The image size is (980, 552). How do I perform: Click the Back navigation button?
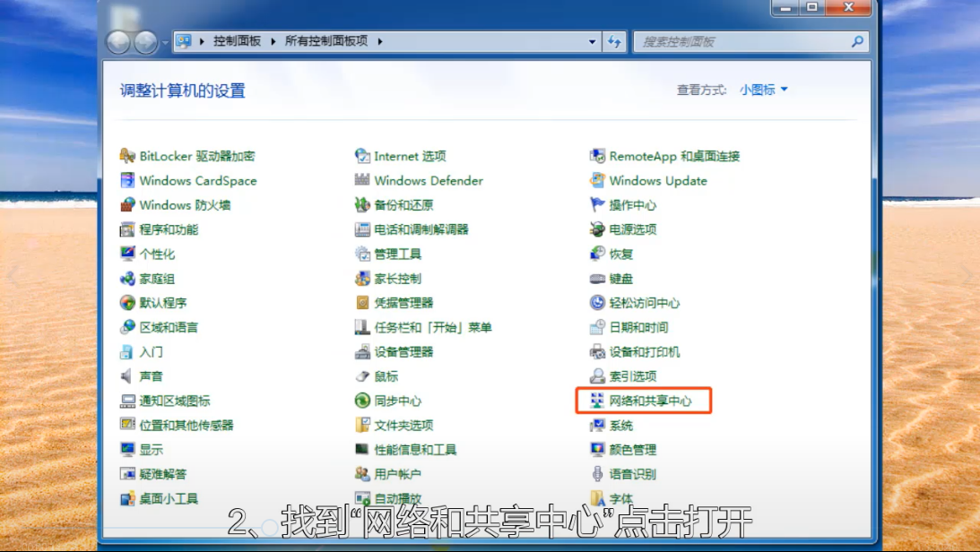pyautogui.click(x=118, y=42)
